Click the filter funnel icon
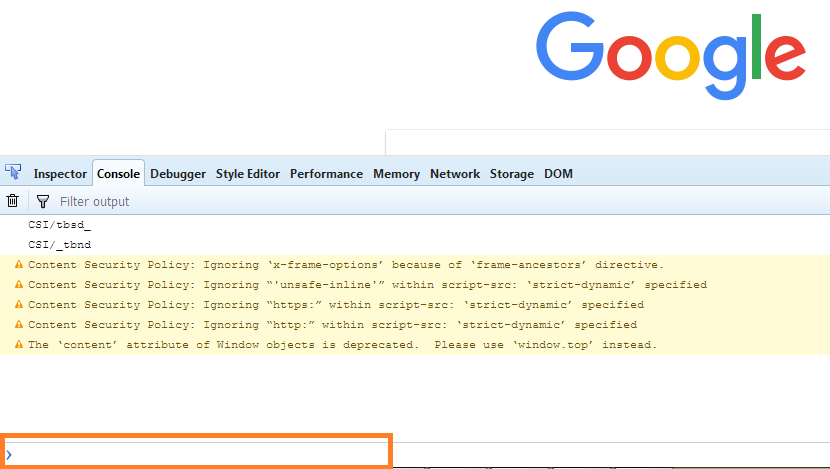Image resolution: width=830 pixels, height=469 pixels. tap(43, 201)
